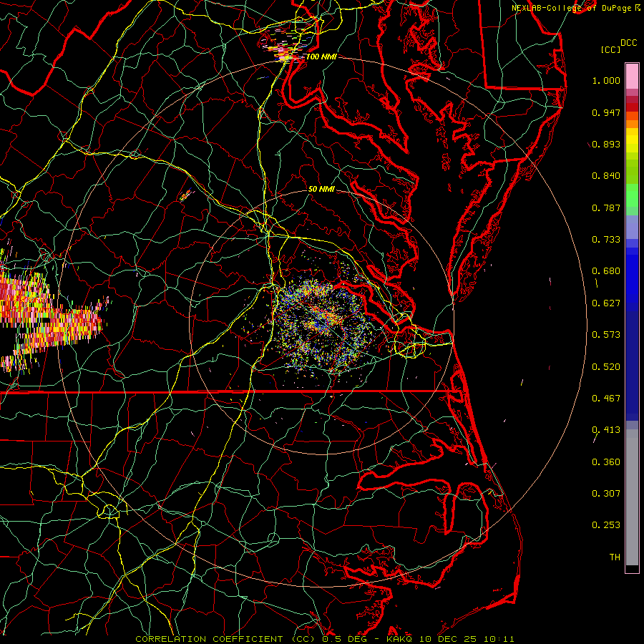Screen dimensions: 644x644
Task: Select the 0.627 legend value
Action: [x=606, y=303]
